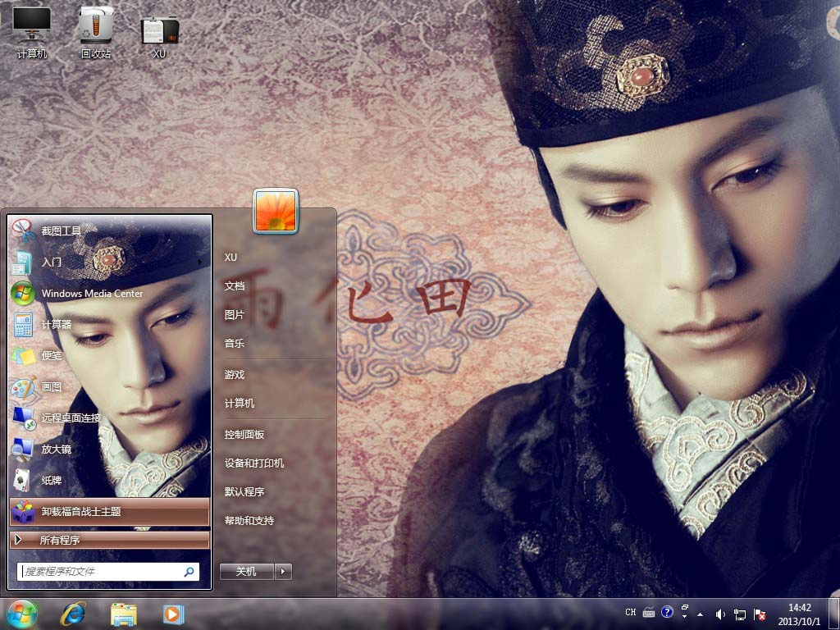840x630 pixels.
Task: Click the Start orb button
Action: (x=22, y=614)
